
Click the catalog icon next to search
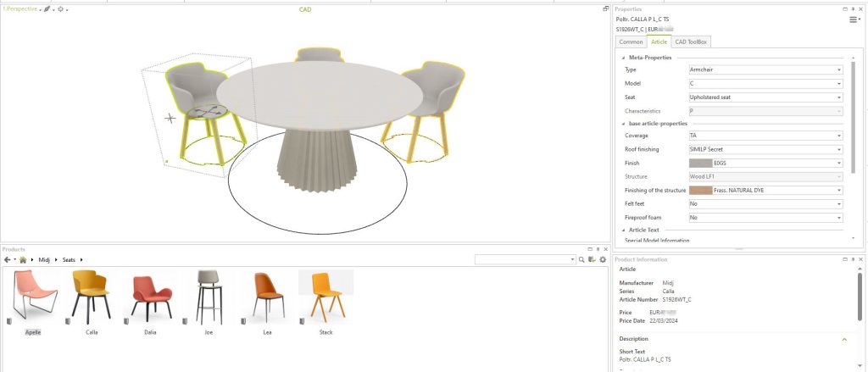coord(593,259)
